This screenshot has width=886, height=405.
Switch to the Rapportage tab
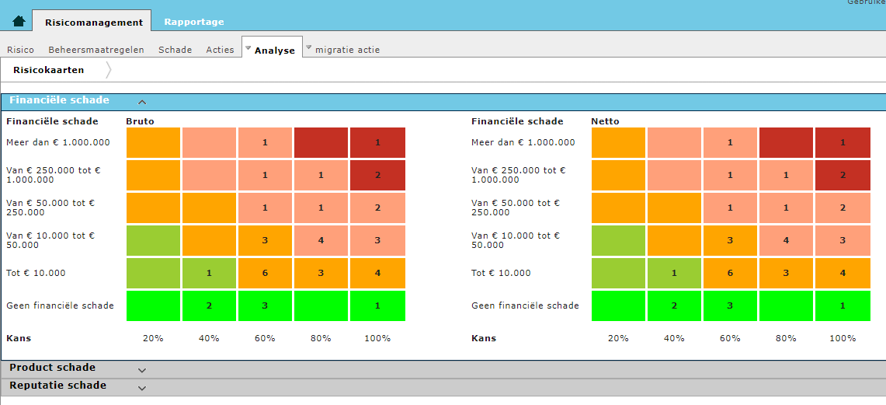tap(194, 21)
